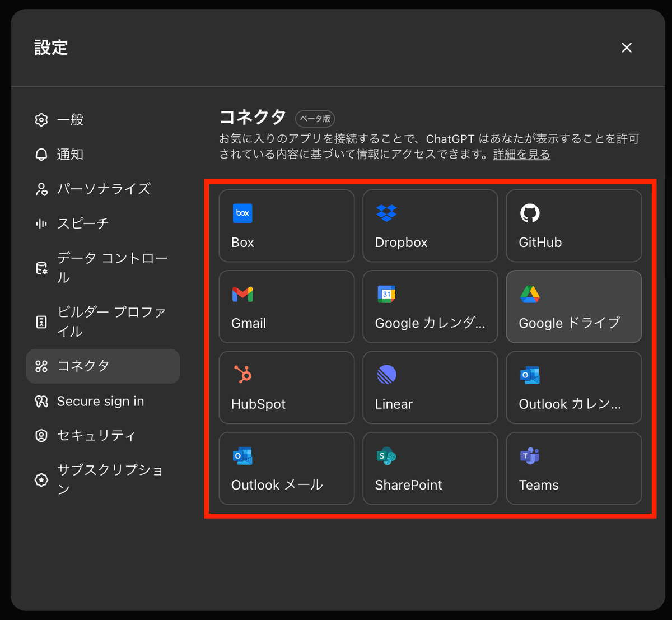
Task: Open the Google カレンダー connector
Action: (x=430, y=306)
